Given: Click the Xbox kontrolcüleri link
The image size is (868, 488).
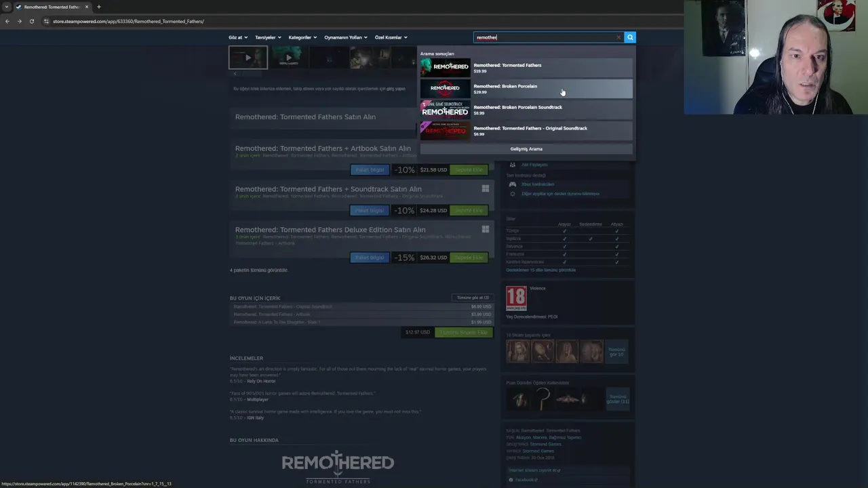Looking at the screenshot, I should tap(538, 184).
